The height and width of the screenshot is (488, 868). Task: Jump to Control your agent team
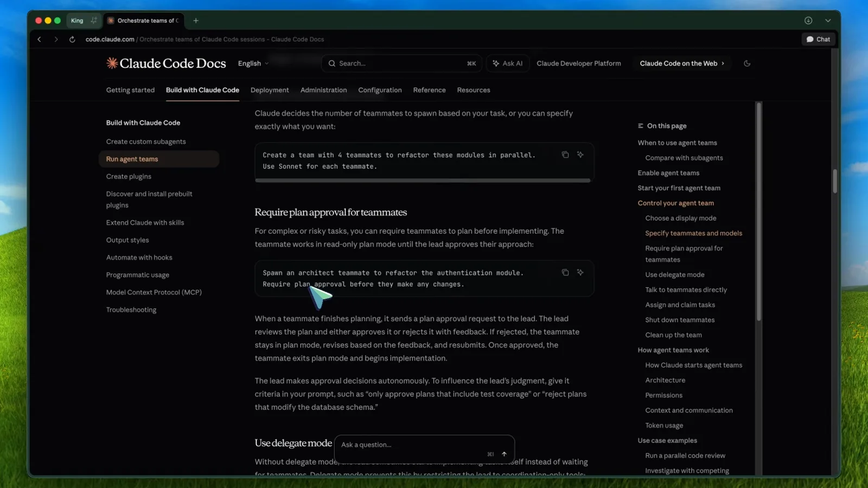pyautogui.click(x=676, y=203)
